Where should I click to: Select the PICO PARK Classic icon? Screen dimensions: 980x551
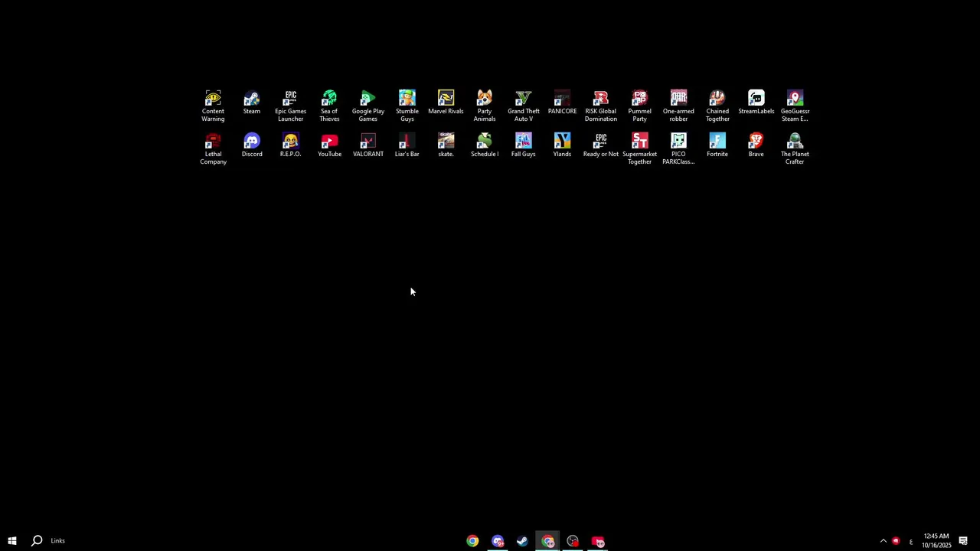[x=678, y=148]
